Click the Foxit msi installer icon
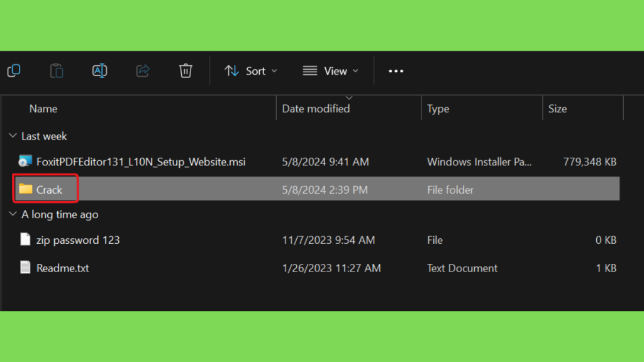 pyautogui.click(x=25, y=162)
